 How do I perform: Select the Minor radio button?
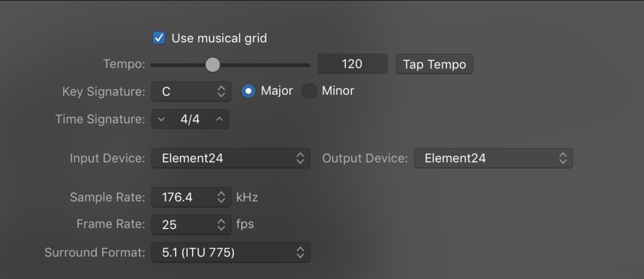[309, 91]
